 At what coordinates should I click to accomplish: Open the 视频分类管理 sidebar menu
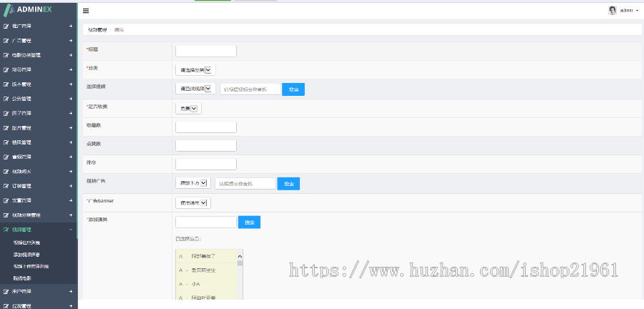pyautogui.click(x=39, y=215)
